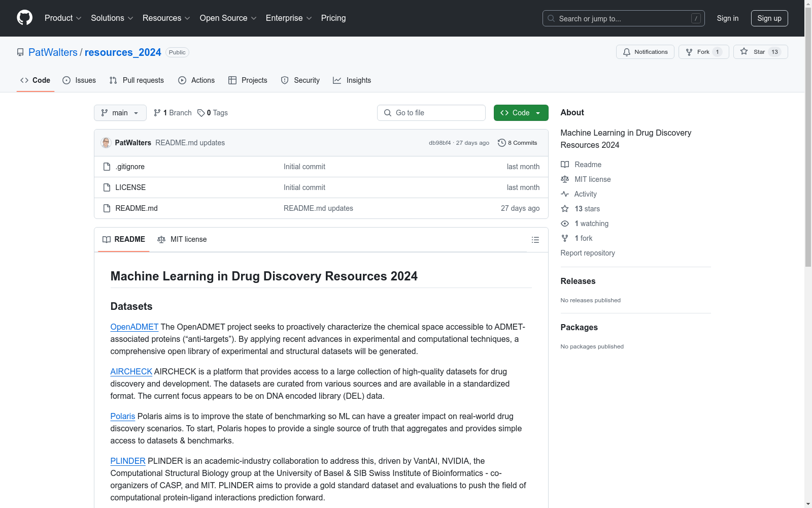Click the PatWalters avatar in commit row
Screen dimensions: 812x508
(x=106, y=143)
